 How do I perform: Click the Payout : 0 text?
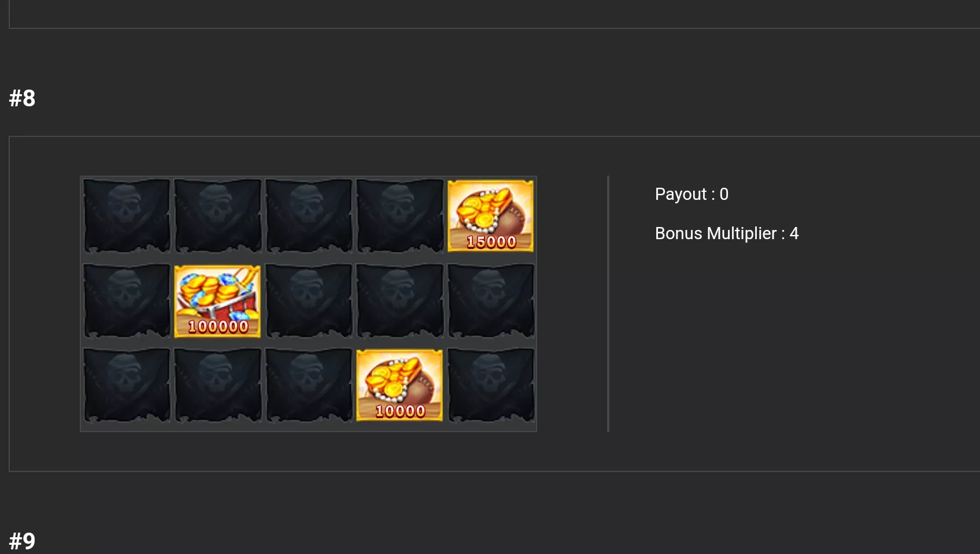[691, 194]
